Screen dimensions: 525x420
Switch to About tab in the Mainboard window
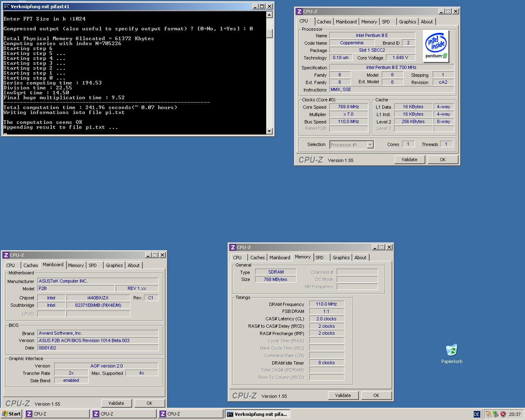(133, 265)
